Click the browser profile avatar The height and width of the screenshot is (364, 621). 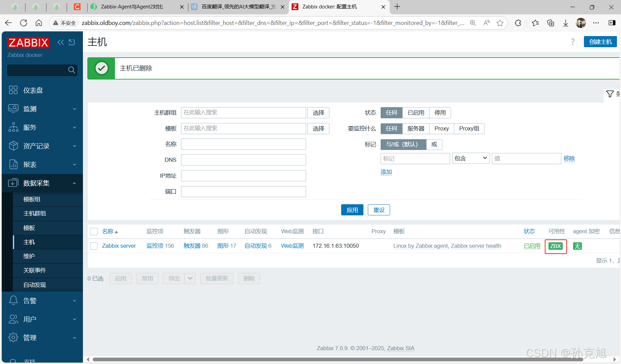(x=581, y=23)
